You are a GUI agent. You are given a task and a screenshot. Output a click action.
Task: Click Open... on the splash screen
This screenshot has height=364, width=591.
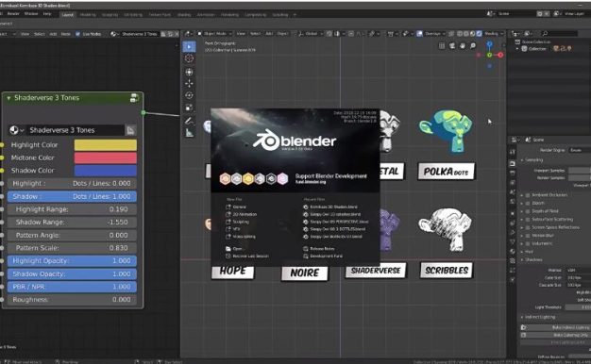234,249
